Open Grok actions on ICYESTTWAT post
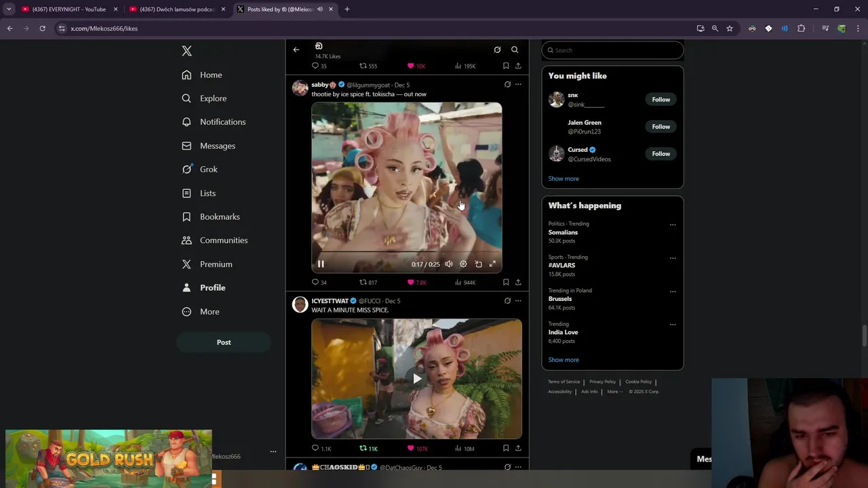The height and width of the screenshot is (488, 868). 507,301
